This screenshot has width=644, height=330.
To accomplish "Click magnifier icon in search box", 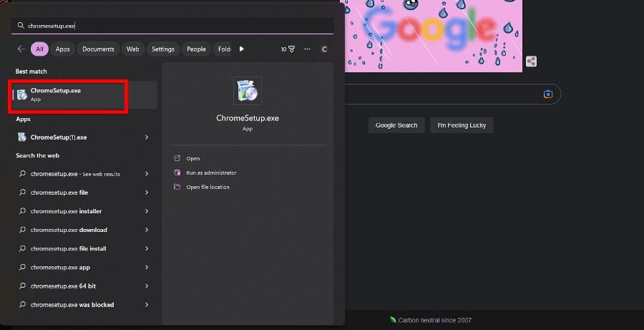I will pyautogui.click(x=21, y=26).
